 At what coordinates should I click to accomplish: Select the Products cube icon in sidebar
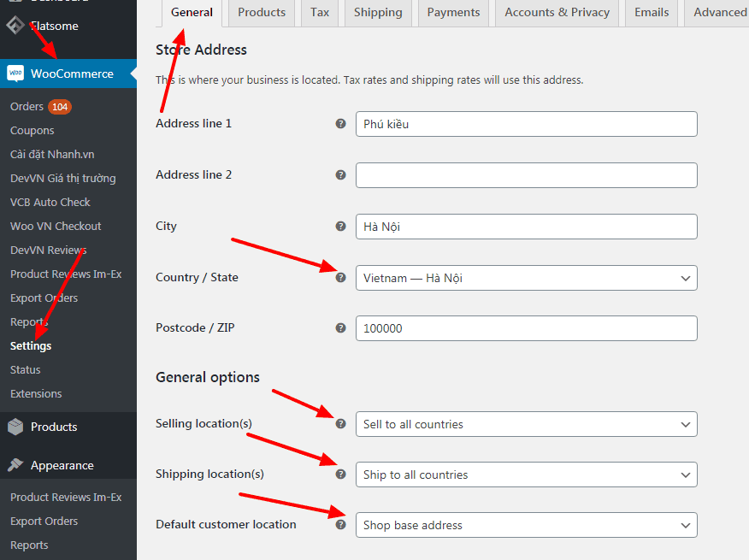tap(15, 426)
